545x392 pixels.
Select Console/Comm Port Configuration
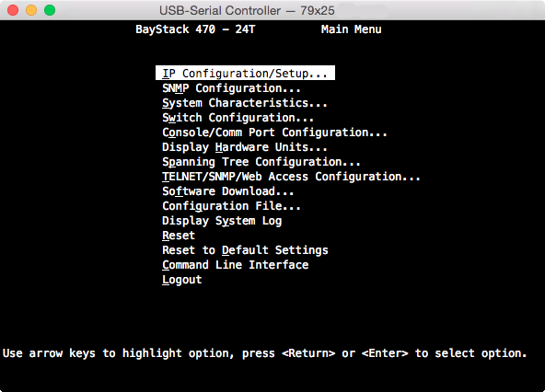(x=274, y=133)
